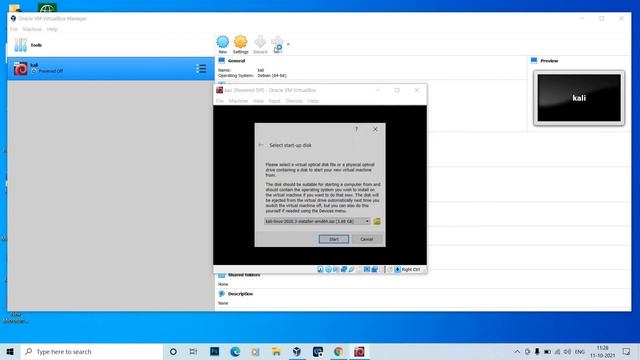Open the kali machine tools list menu icon
The height and width of the screenshot is (360, 640).
click(201, 69)
